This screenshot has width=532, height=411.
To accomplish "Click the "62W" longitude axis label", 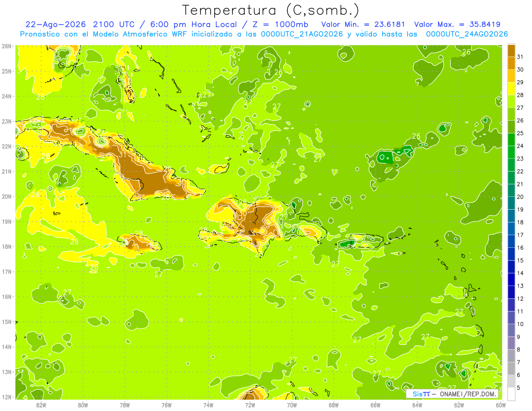I will pos(459,405).
